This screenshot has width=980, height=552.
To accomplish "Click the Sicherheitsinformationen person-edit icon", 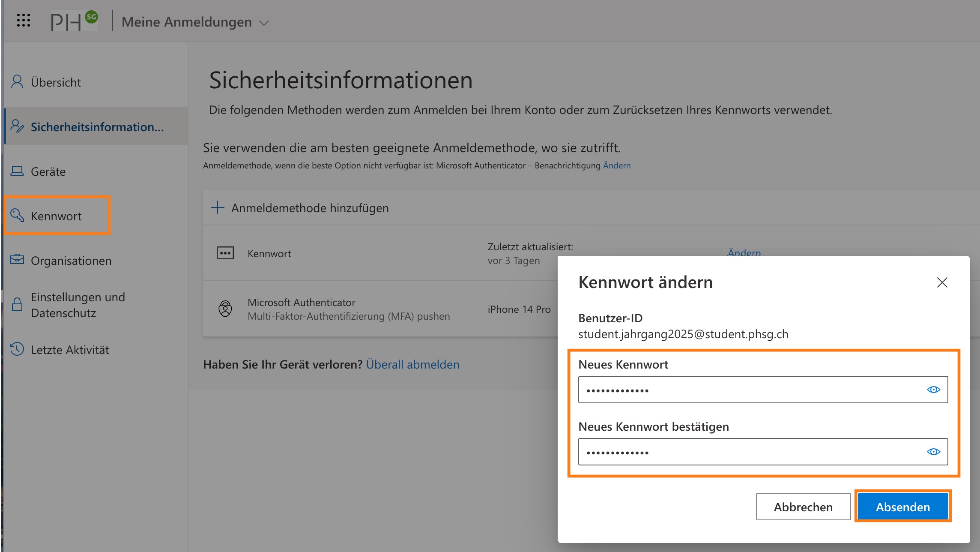I will [17, 126].
